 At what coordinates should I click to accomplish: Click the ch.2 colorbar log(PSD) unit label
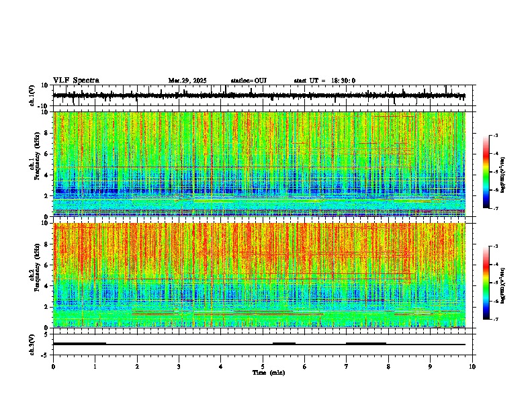click(503, 286)
